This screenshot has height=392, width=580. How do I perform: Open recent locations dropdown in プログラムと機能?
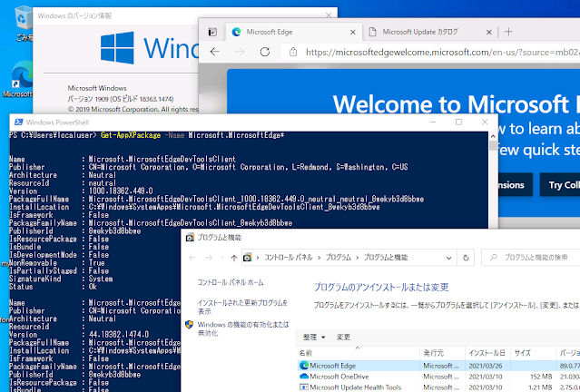tap(222, 258)
